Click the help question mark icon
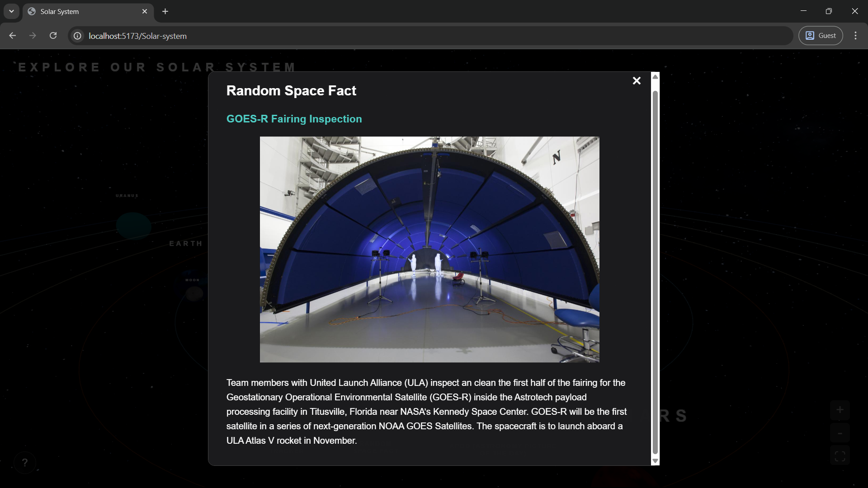The image size is (868, 488). [x=25, y=462]
